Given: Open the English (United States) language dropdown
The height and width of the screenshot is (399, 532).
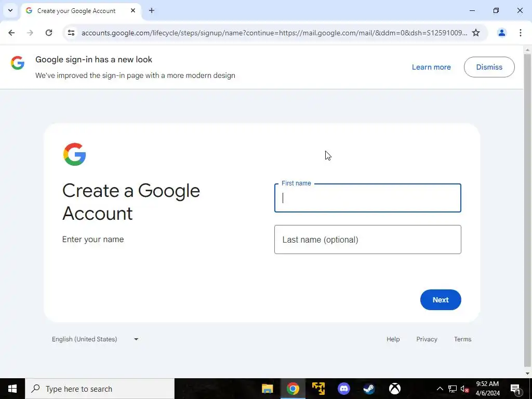Looking at the screenshot, I should (95, 339).
